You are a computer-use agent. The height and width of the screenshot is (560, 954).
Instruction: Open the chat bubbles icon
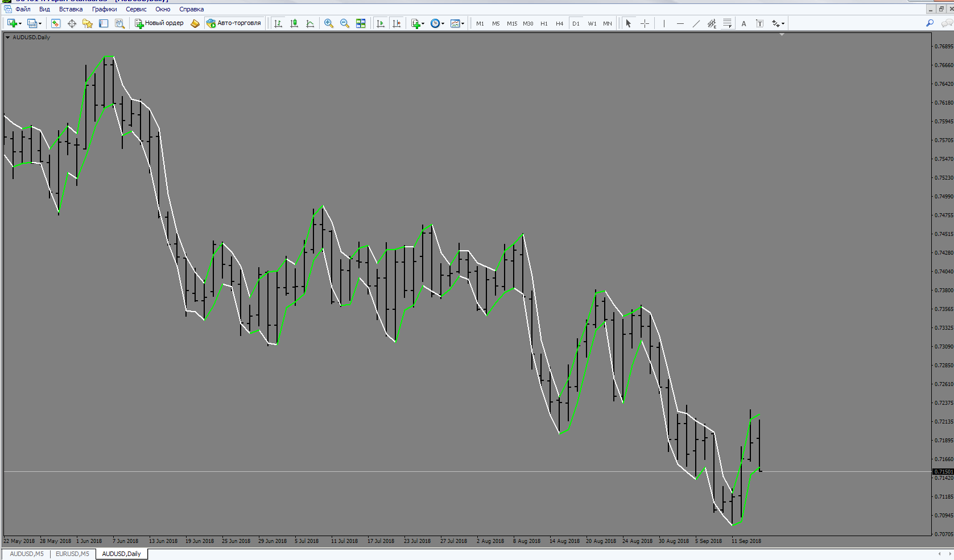[947, 23]
